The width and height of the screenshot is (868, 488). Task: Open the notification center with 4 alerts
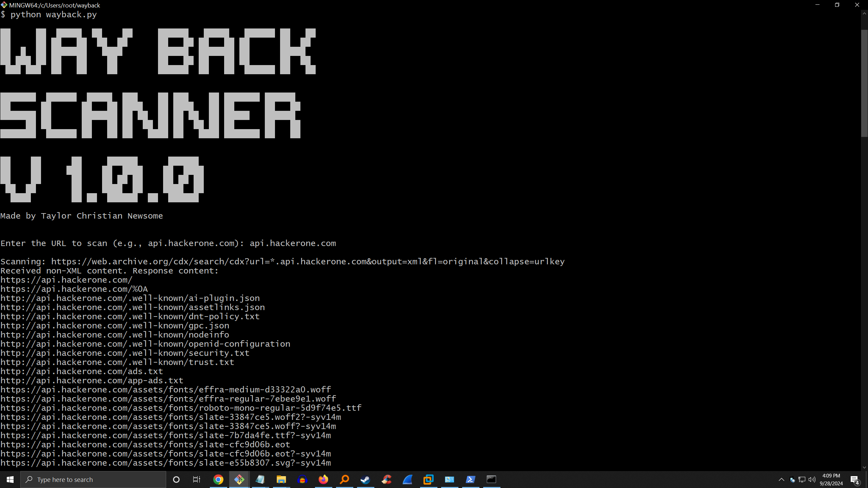pyautogui.click(x=854, y=480)
